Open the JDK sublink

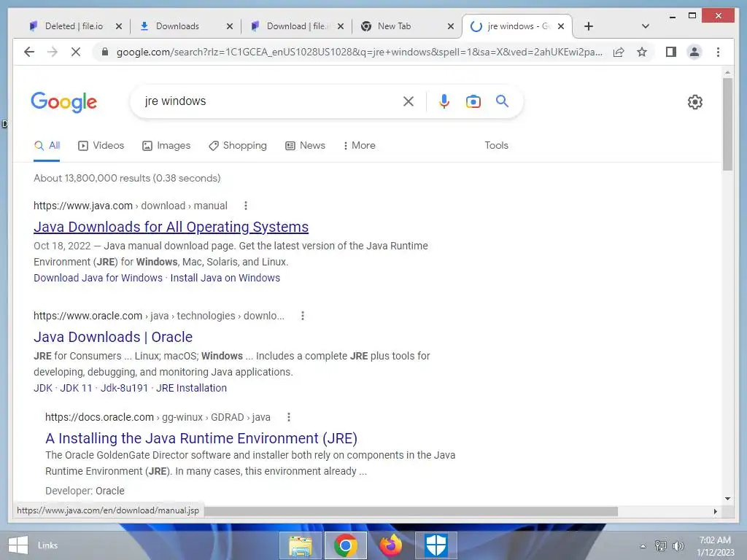(x=43, y=388)
